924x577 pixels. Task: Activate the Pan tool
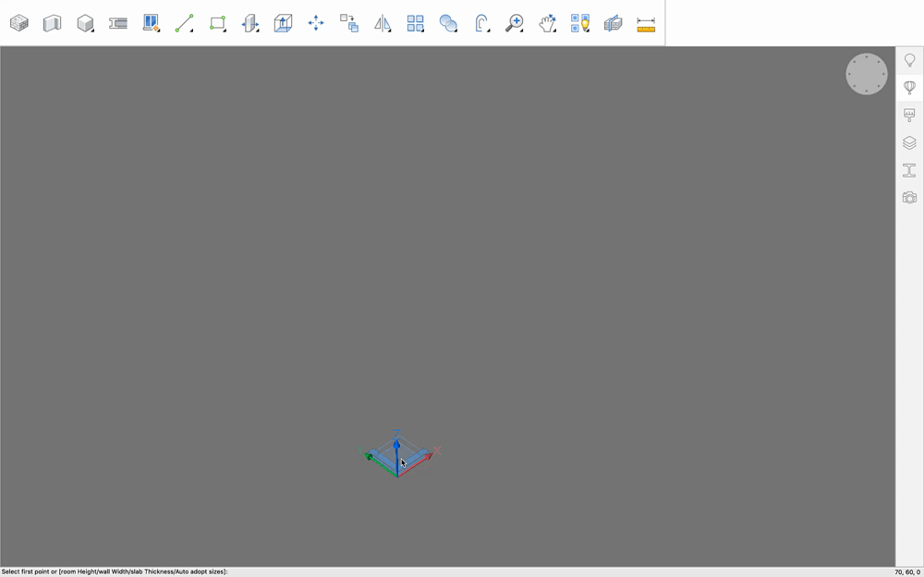coord(547,23)
